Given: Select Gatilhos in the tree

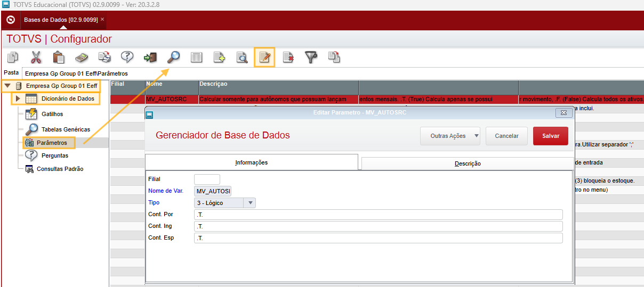Looking at the screenshot, I should [52, 114].
